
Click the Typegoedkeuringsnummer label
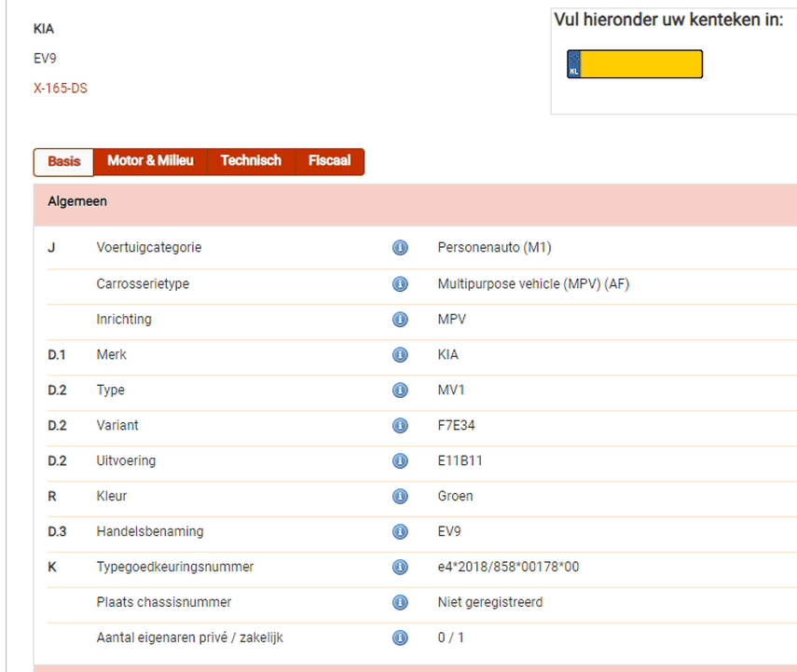point(175,568)
